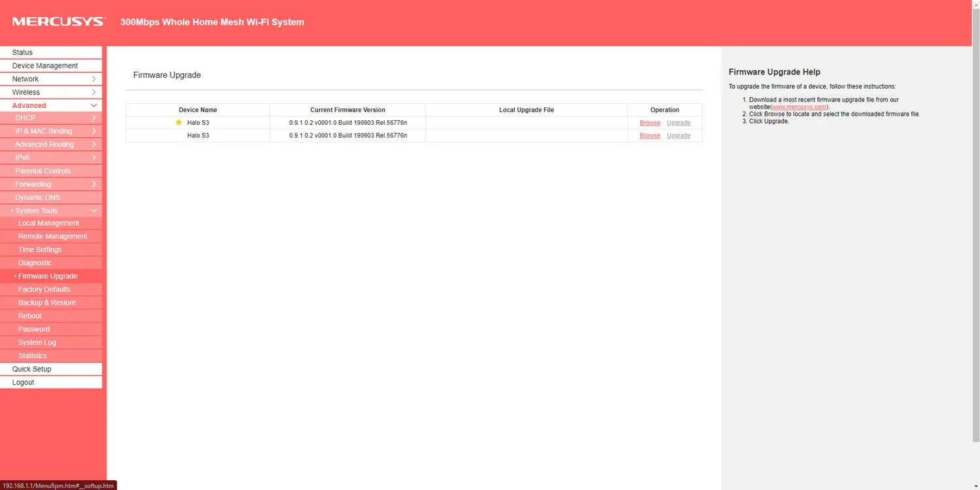This screenshot has width=980, height=490.
Task: Open the www.mercusys.com help link
Action: point(799,107)
